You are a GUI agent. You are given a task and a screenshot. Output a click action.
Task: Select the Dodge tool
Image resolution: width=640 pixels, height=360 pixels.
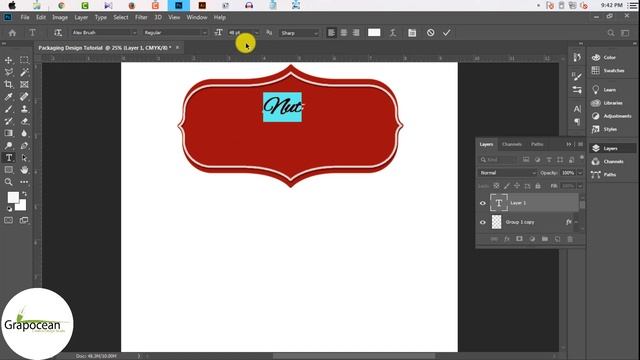pyautogui.click(x=9, y=146)
